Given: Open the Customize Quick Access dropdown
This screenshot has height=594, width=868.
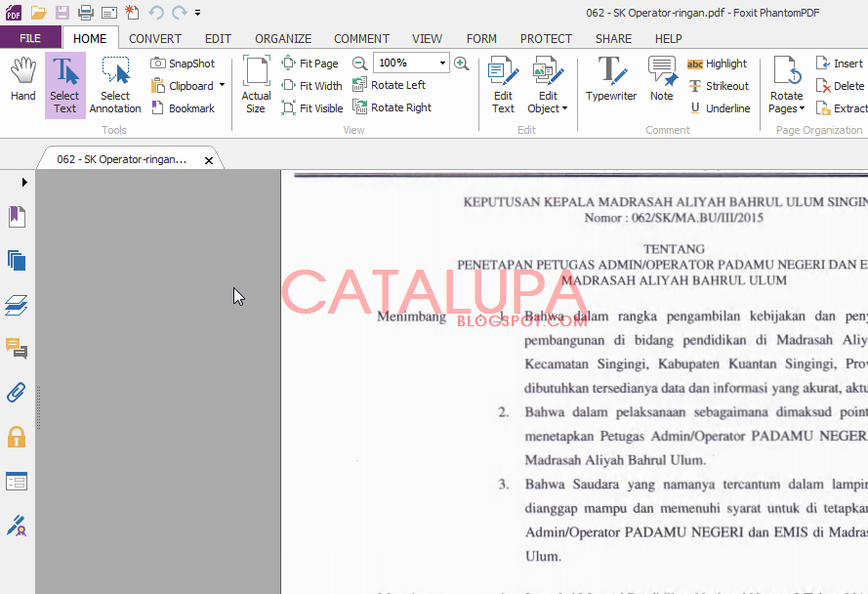Looking at the screenshot, I should click(x=197, y=12).
